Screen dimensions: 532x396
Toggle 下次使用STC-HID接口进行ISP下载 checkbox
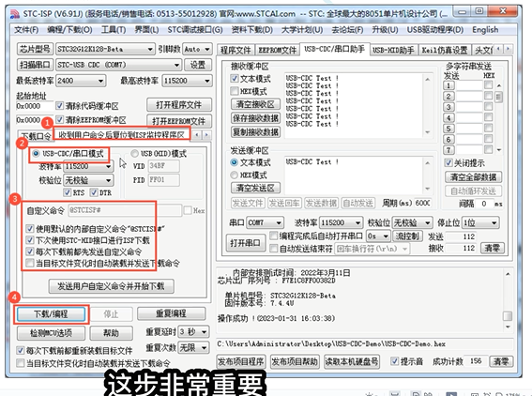(30, 240)
